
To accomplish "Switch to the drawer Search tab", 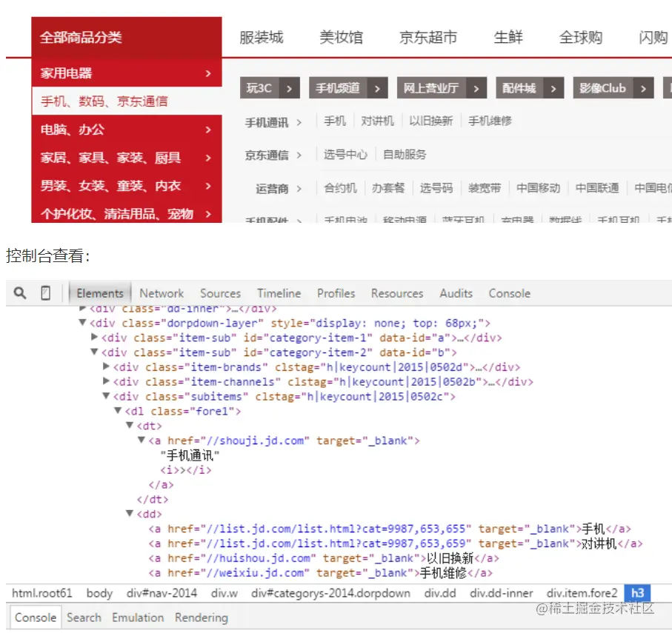I will pos(84,617).
